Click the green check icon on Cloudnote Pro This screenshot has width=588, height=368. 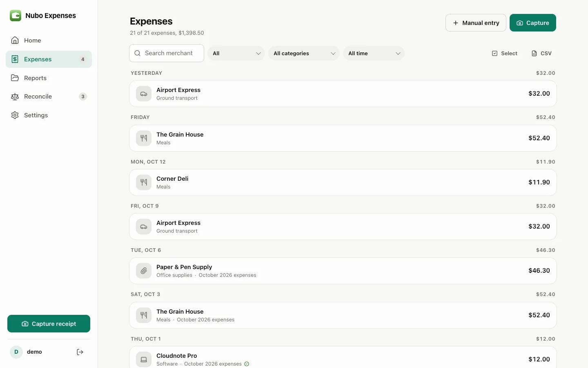[247, 364]
